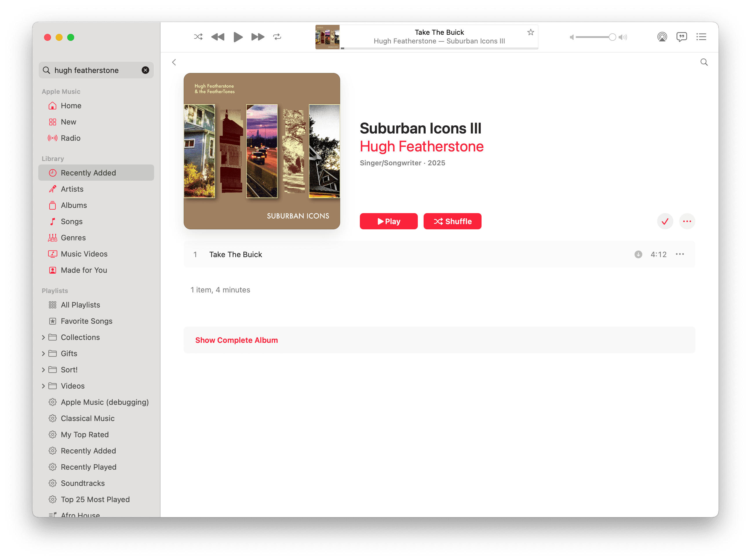Expand the Gifts playlist folder
This screenshot has height=560, width=751.
tap(43, 354)
